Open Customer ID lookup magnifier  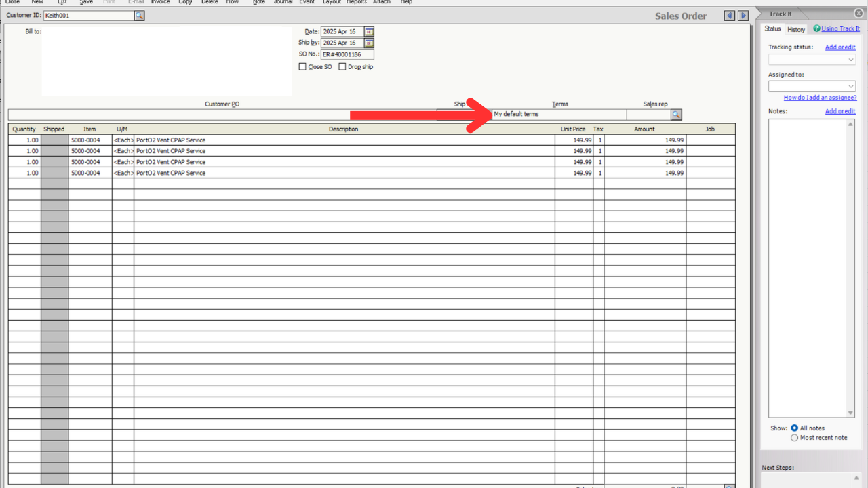coord(139,16)
